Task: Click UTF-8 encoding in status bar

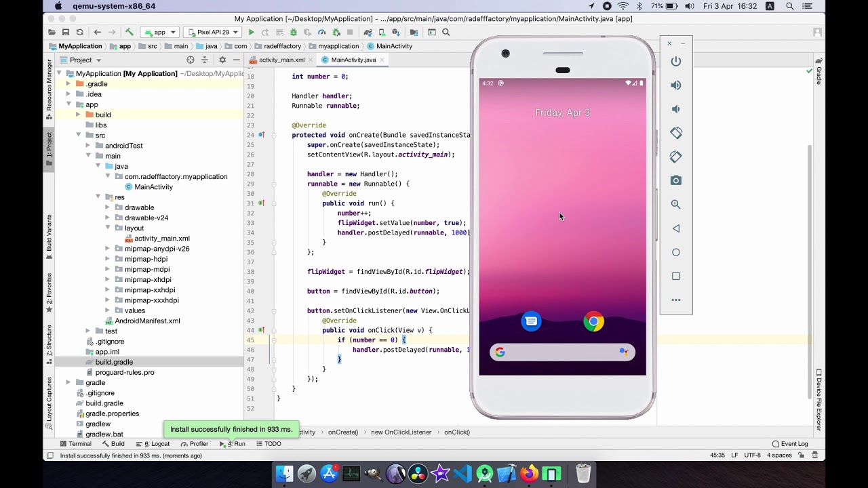Action: click(x=752, y=455)
